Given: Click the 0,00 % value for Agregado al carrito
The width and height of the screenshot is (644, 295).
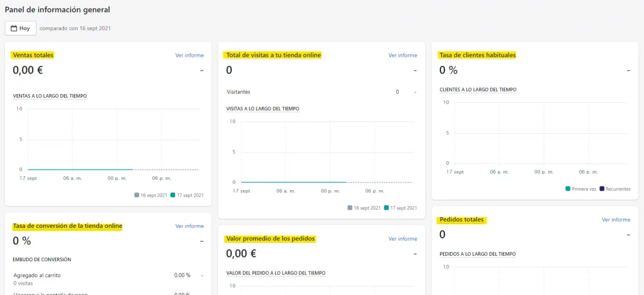Looking at the screenshot, I should click(x=182, y=275).
